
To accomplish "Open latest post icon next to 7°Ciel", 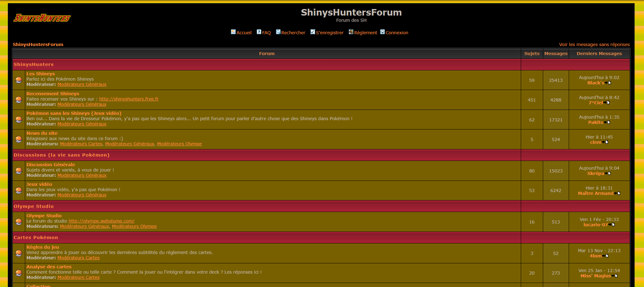I will 607,102.
